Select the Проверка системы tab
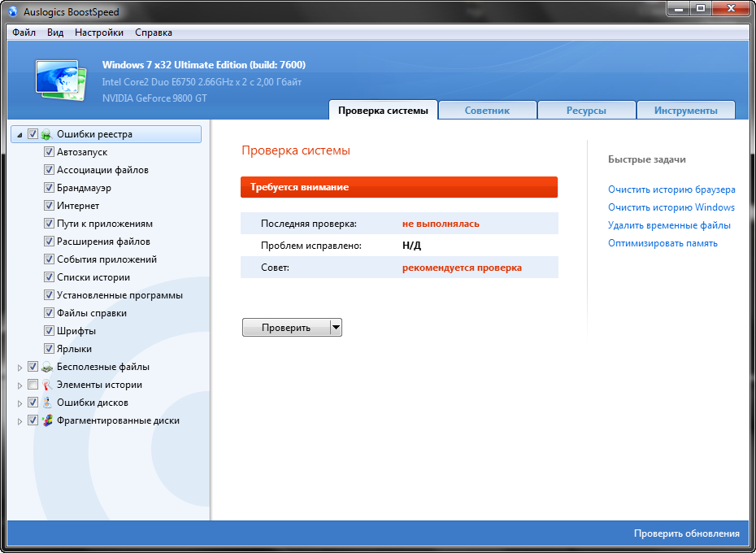The height and width of the screenshot is (553, 756). [384, 111]
